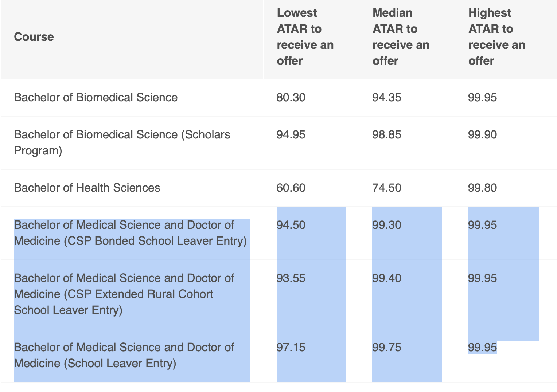Click the CSP Bonded School Leaver Entry course
Screen dimensions: 557x392
point(130,233)
